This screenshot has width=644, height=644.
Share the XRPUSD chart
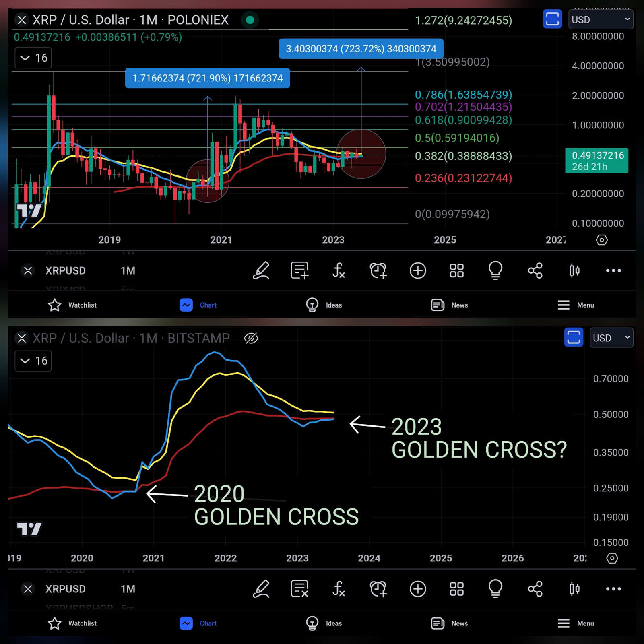click(535, 270)
